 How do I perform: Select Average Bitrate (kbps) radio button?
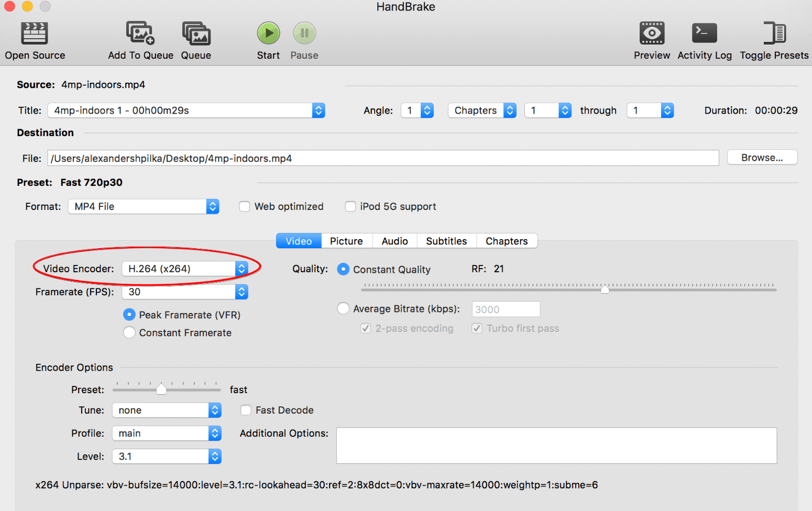tap(343, 309)
